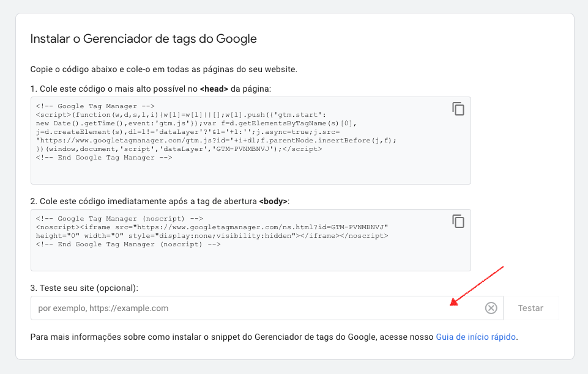Image resolution: width=588 pixels, height=374 pixels.
Task: Click 'End Google Tag Manager (noscript)' comment line
Action: [x=127, y=244]
